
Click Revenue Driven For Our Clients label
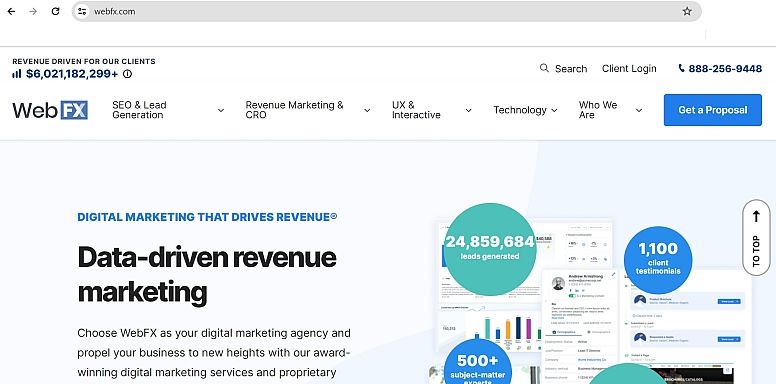tap(84, 61)
